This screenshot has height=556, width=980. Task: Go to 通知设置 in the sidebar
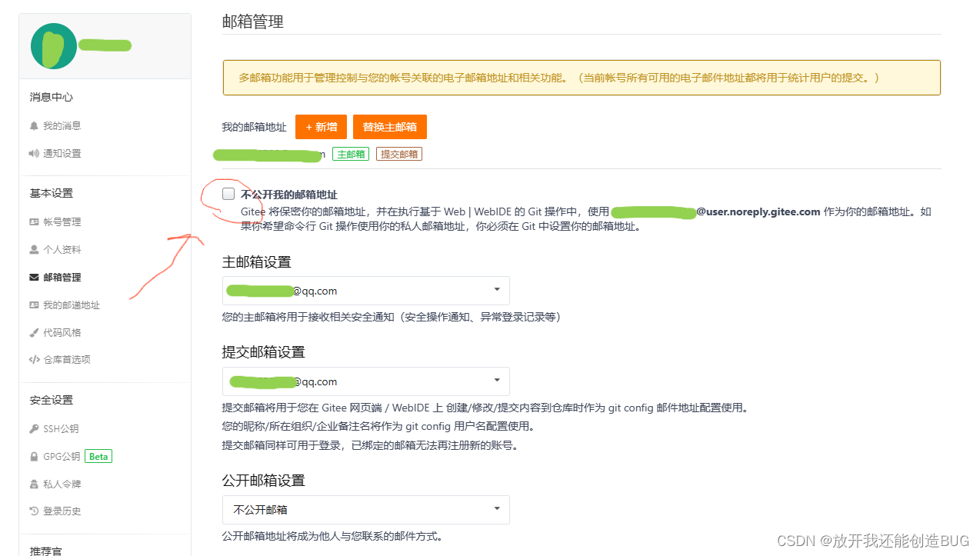(62, 153)
